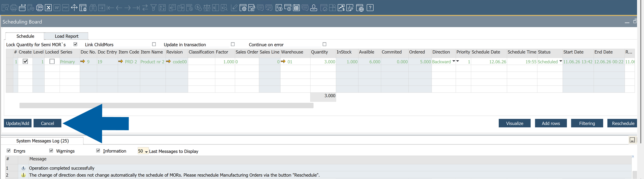Image resolution: width=644 pixels, height=179 pixels.
Task: Enable the Continue on error checkbox
Action: 325,44
